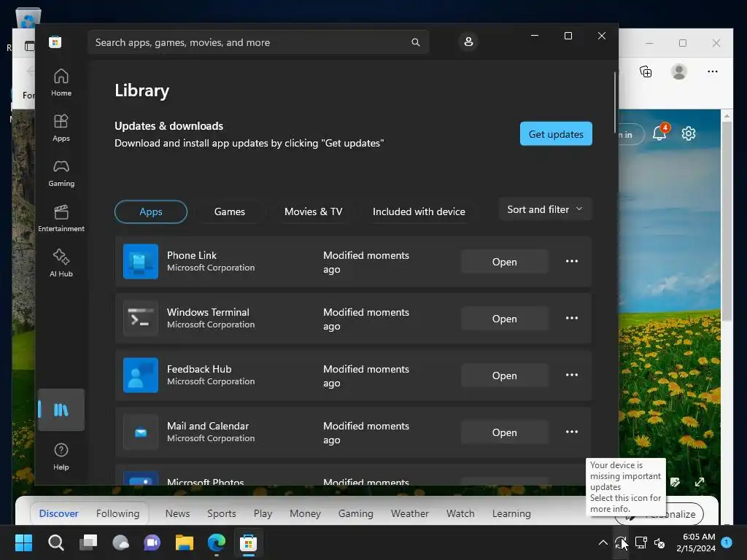The height and width of the screenshot is (560, 747).
Task: Open Edge Collections icon
Action: click(646, 72)
